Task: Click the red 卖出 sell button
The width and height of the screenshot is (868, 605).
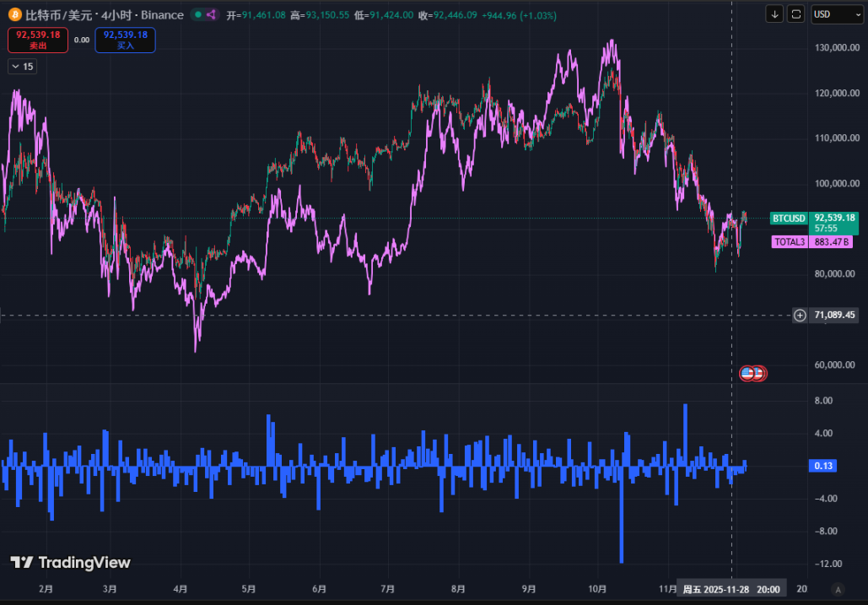Action: pos(38,40)
